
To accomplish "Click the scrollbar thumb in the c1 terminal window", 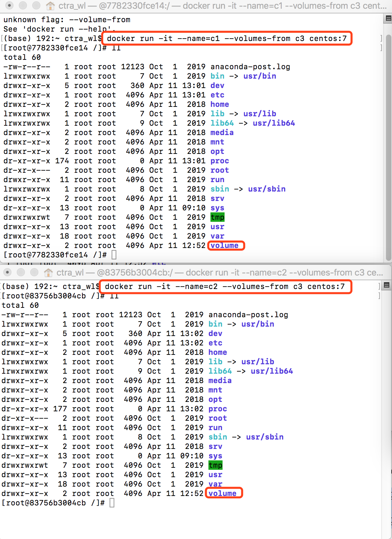I will coord(388,147).
